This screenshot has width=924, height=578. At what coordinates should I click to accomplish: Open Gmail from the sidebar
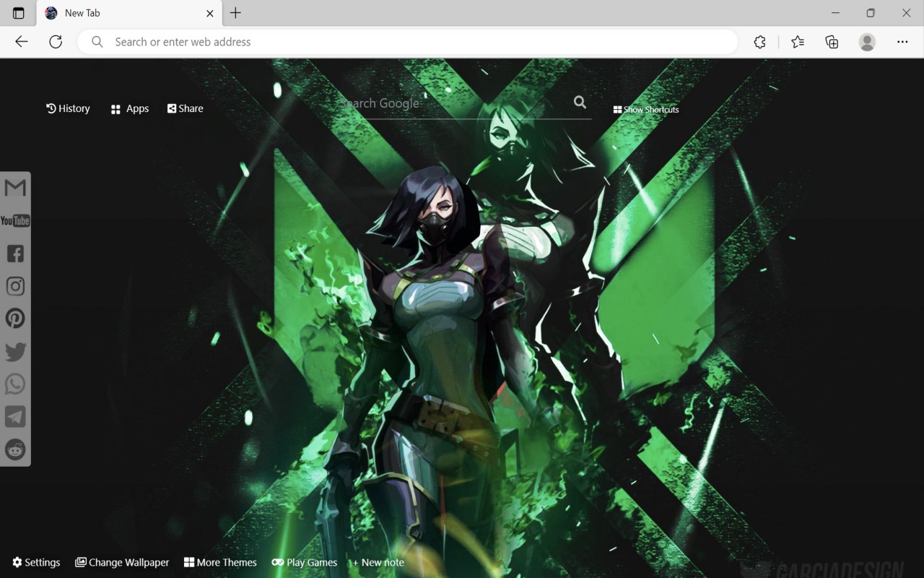[15, 188]
